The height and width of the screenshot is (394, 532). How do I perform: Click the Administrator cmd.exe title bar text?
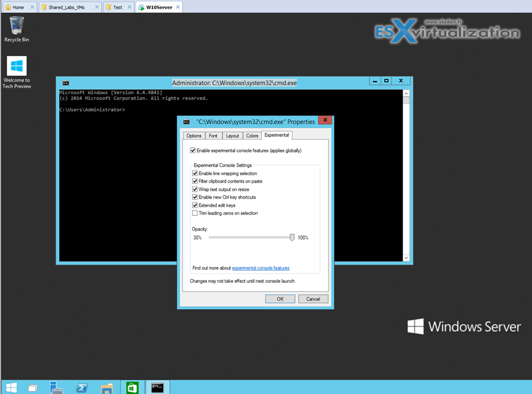(235, 83)
